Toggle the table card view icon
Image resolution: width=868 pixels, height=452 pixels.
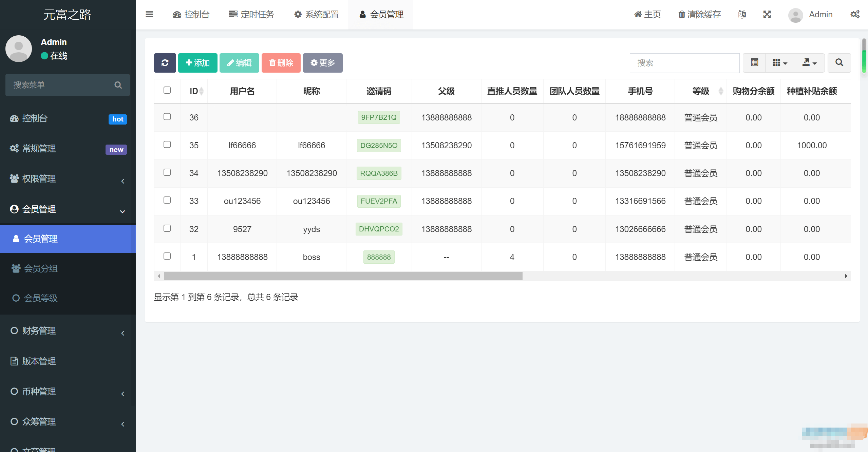[754, 63]
